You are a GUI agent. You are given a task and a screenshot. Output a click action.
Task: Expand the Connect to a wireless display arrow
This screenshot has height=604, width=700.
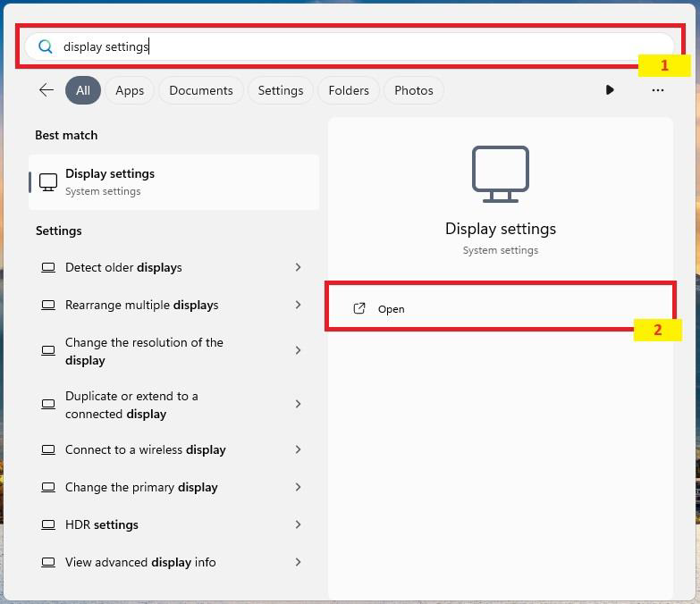coord(298,449)
